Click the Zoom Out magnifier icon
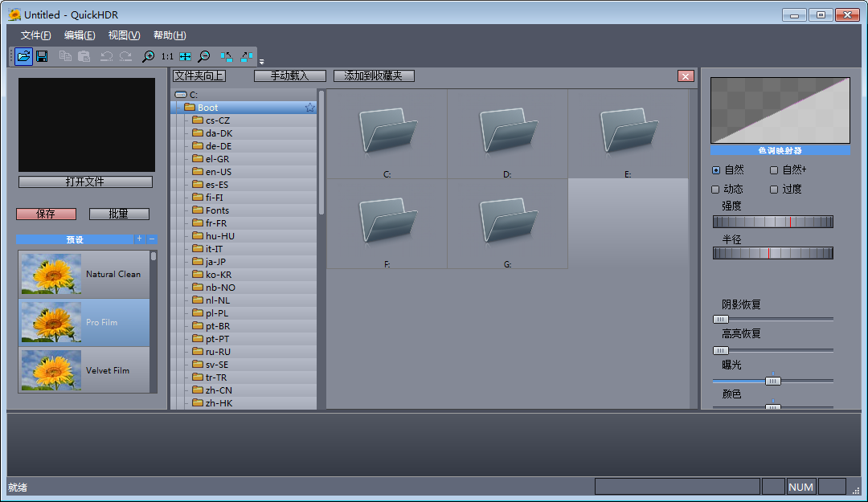 204,56
